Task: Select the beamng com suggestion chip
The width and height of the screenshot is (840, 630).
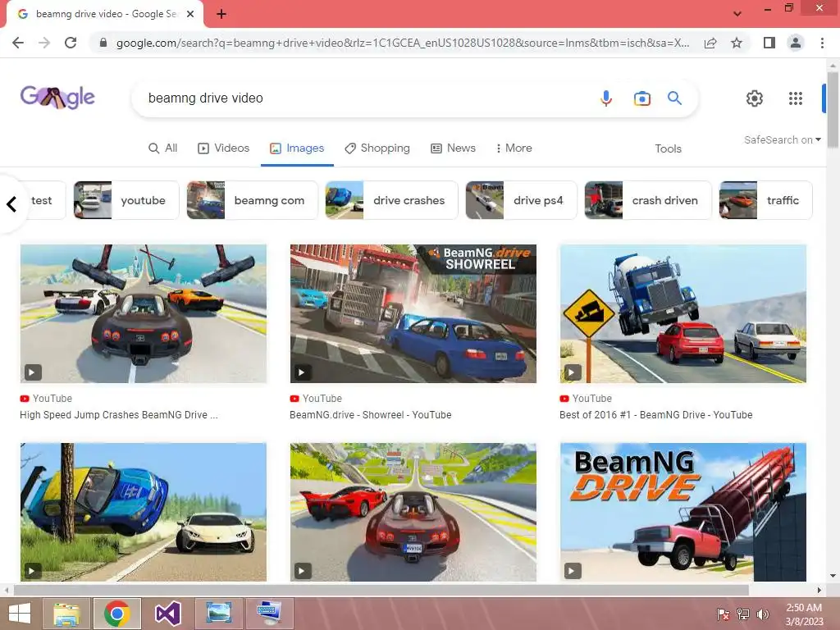Action: click(252, 200)
